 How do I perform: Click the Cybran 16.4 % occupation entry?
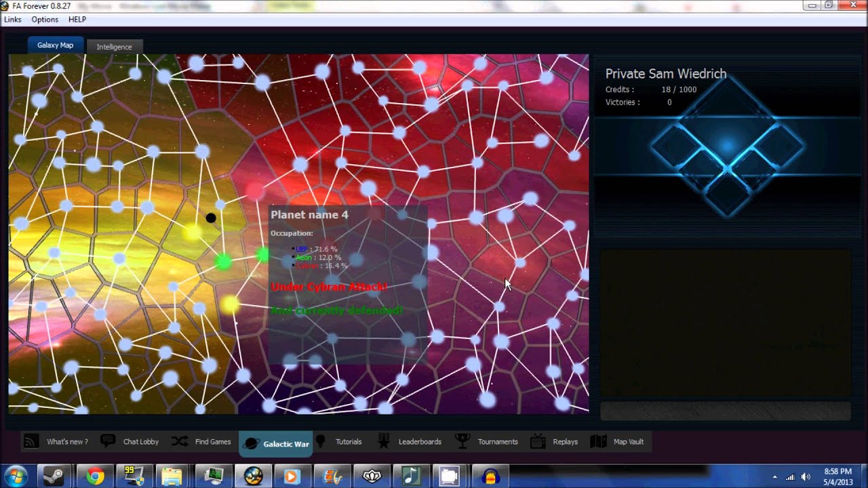click(x=321, y=266)
